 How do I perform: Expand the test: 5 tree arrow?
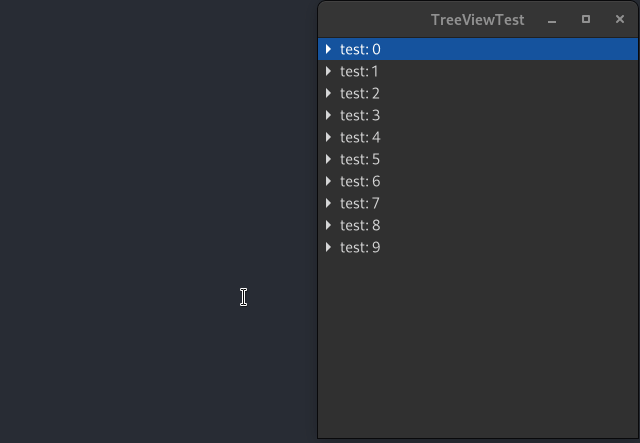[329, 159]
